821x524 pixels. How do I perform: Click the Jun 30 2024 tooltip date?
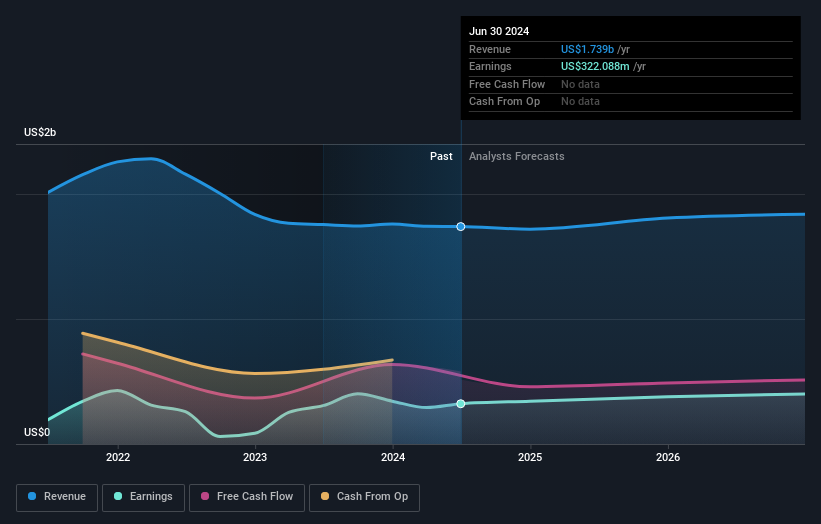pyautogui.click(x=499, y=31)
